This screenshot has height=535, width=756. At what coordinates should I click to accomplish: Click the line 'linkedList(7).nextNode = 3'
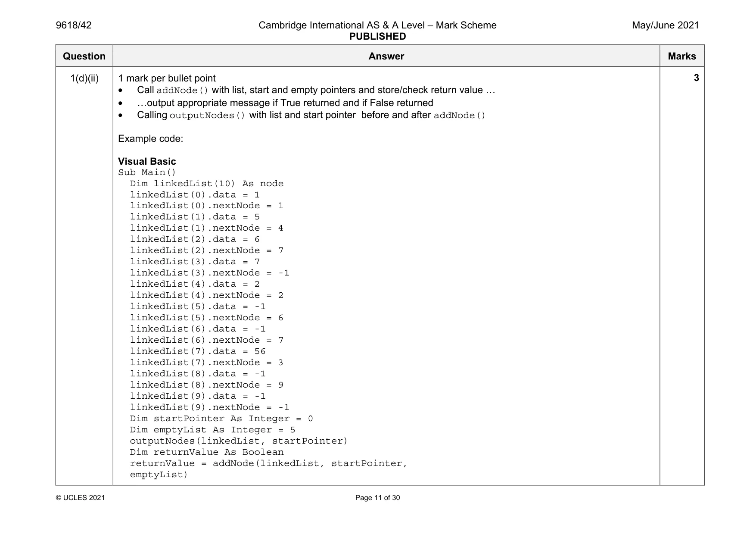click(x=207, y=363)
